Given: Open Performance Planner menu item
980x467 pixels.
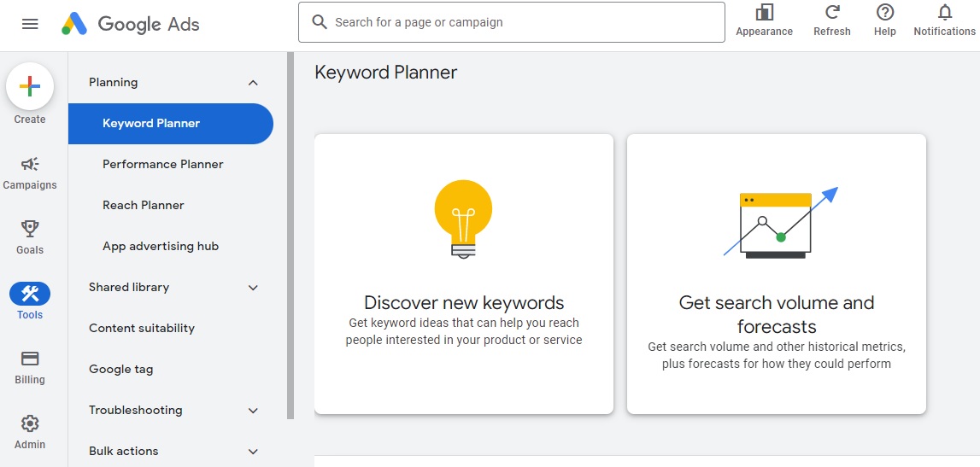Looking at the screenshot, I should click(162, 164).
